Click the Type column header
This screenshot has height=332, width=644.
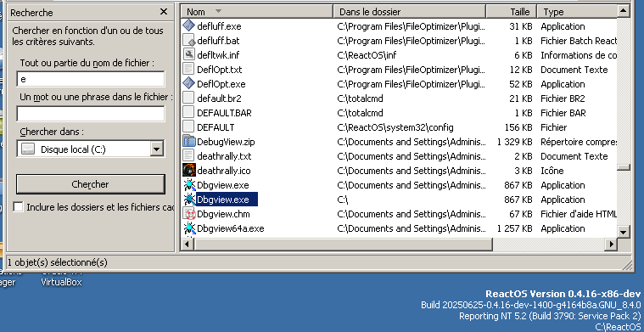click(x=577, y=12)
